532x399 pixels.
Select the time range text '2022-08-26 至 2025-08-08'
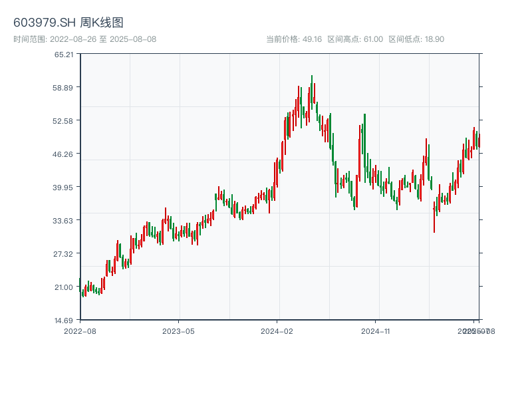coord(103,39)
